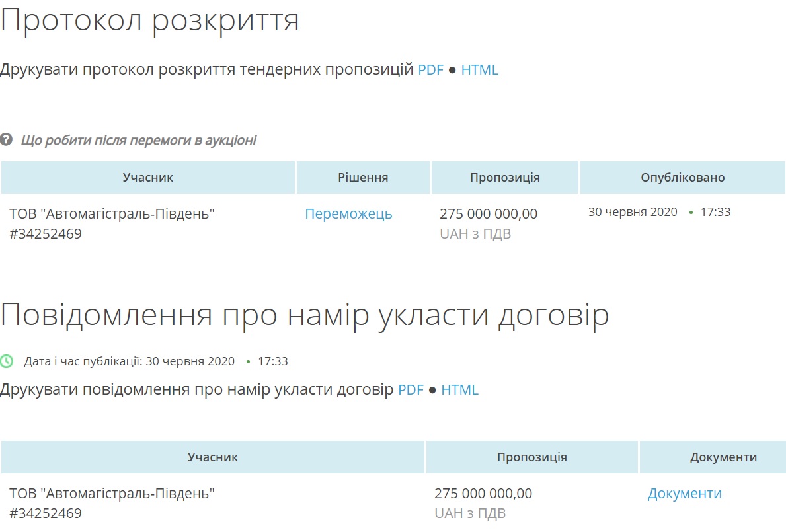Click the 'Рішення' column header
This screenshot has width=786, height=532.
point(363,178)
